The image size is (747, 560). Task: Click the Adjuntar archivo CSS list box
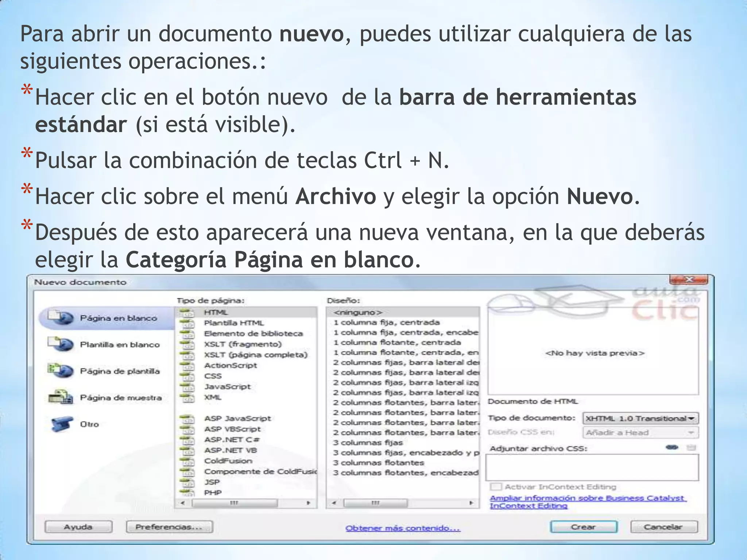coord(592,468)
